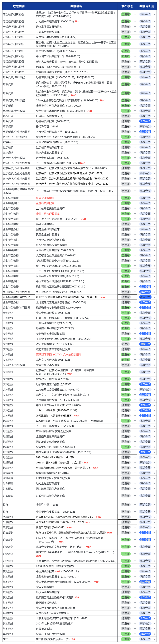The height and width of the screenshot is (644, 159).
Task: Open membership dropdown for 专利数据库全量明细数据 row
Action: 154,334
